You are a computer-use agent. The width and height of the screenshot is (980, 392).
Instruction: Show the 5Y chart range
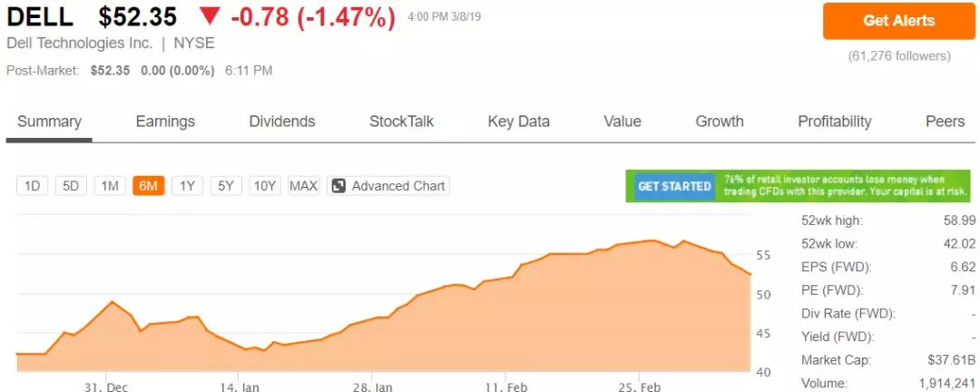226,186
